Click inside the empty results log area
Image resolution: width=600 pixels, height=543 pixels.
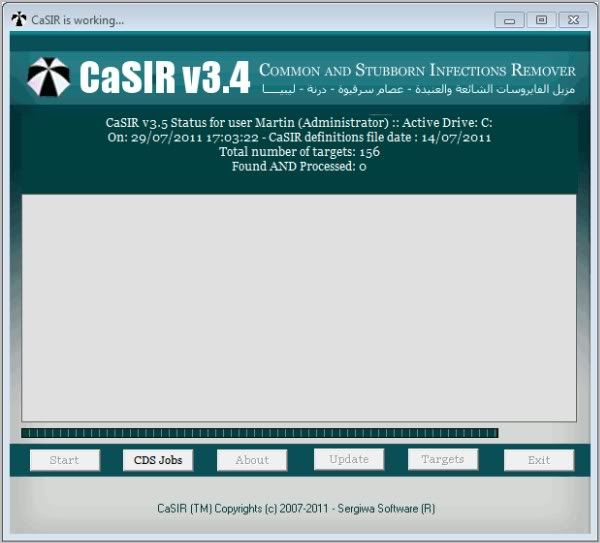pyautogui.click(x=299, y=308)
